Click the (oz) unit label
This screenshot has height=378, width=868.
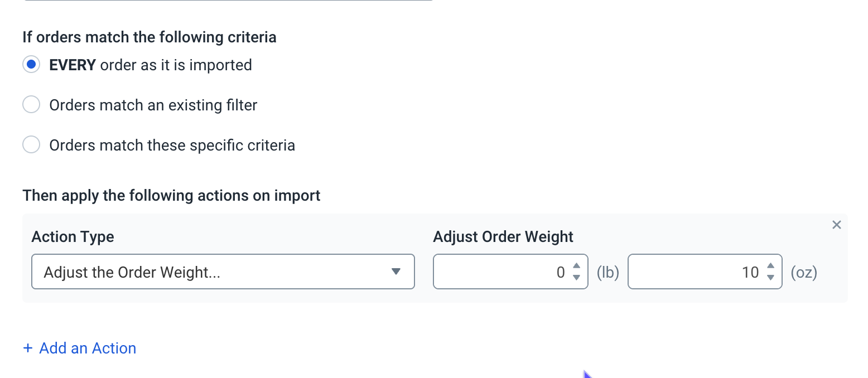[804, 272]
